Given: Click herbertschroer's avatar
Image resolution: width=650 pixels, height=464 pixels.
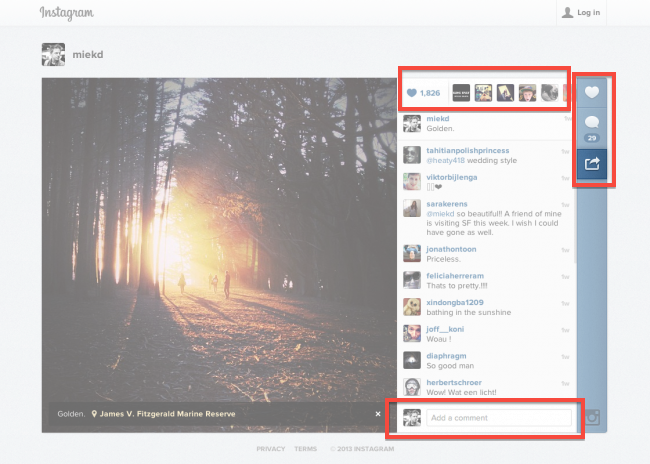Looking at the screenshot, I should pos(412,386).
